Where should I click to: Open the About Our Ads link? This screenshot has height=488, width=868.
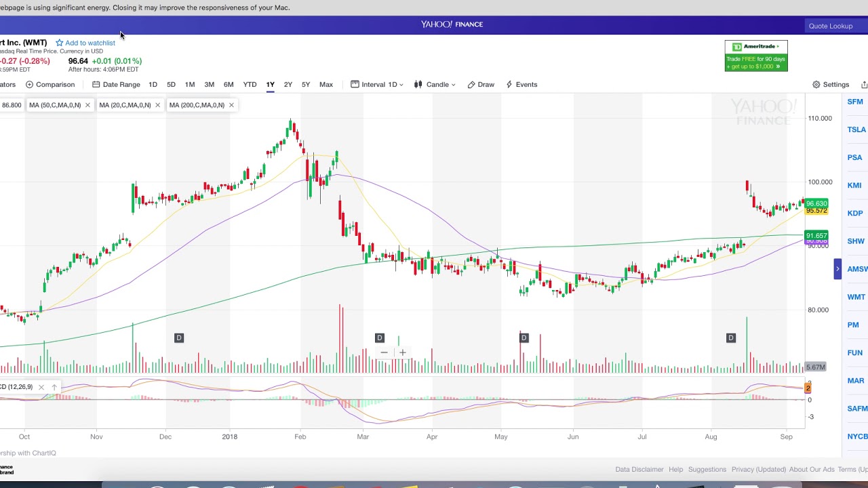812,469
